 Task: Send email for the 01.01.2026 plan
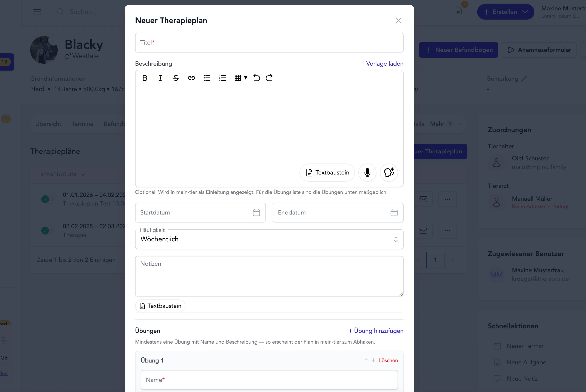coord(423,199)
